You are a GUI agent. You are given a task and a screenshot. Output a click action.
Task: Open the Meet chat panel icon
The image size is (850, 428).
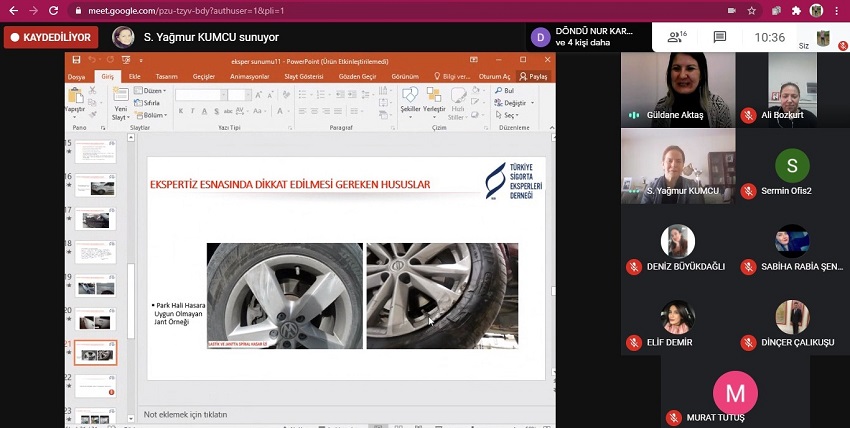pyautogui.click(x=720, y=37)
